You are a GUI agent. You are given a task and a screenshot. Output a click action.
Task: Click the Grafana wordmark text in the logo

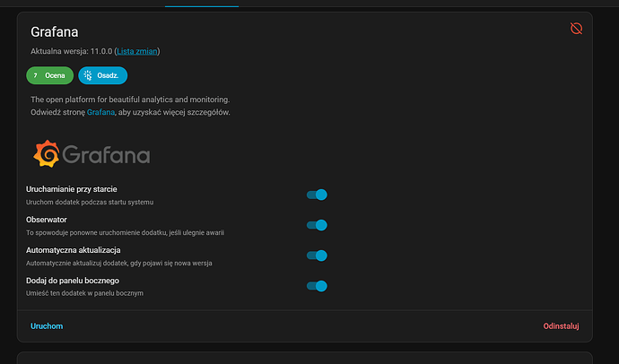[x=106, y=155]
